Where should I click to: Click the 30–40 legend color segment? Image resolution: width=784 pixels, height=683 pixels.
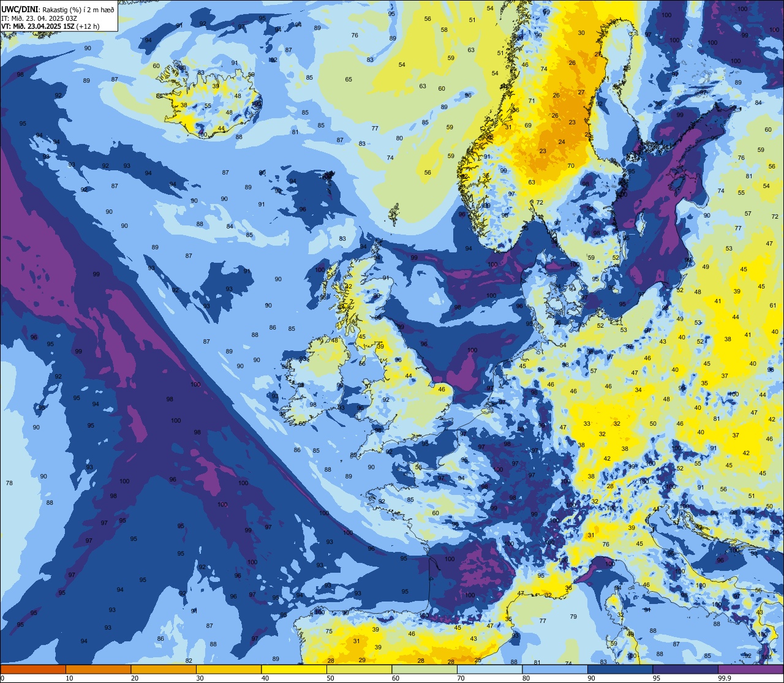228,670
